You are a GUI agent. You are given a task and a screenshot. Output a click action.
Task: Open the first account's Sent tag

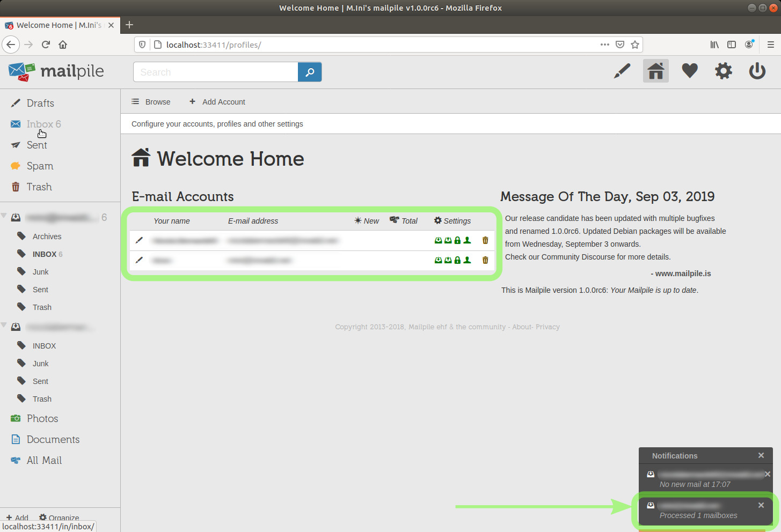(40, 290)
